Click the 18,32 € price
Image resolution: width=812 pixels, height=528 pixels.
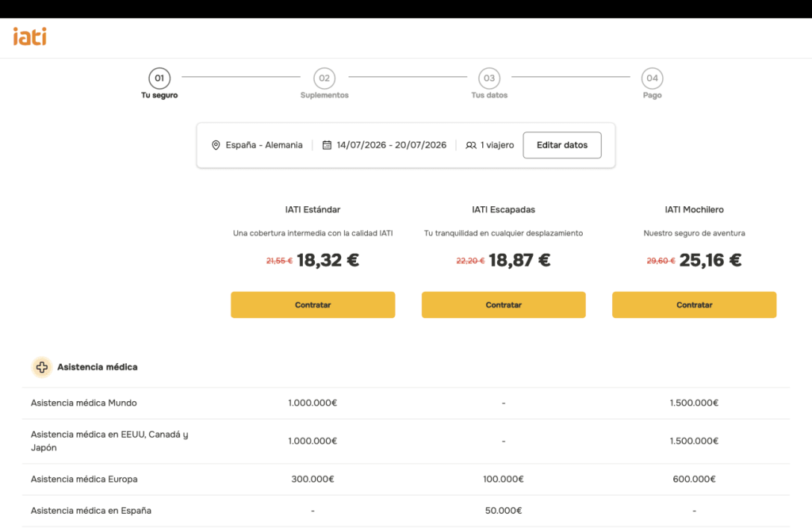327,260
